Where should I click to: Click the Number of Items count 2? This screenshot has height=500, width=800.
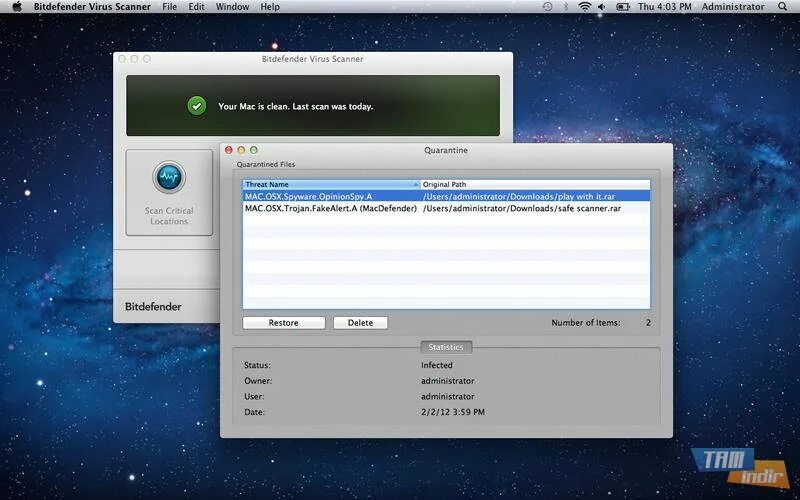coord(648,322)
